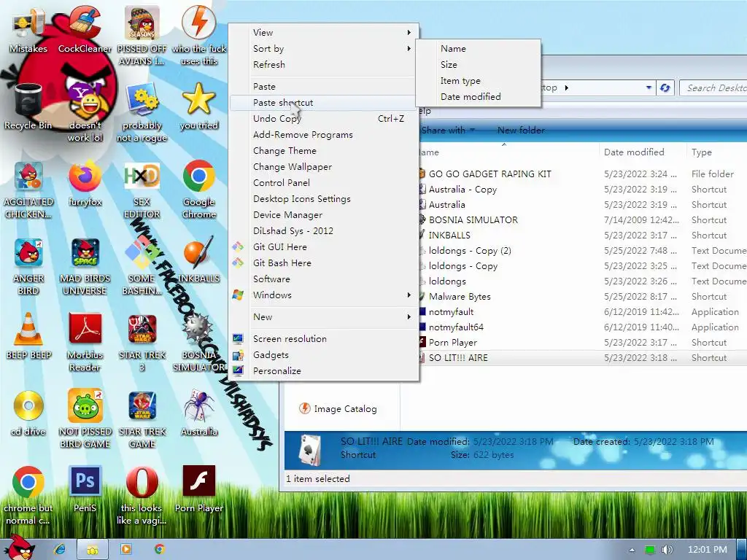The image size is (747, 560).
Task: Click the Chrome icon in taskbar
Action: [x=160, y=549]
